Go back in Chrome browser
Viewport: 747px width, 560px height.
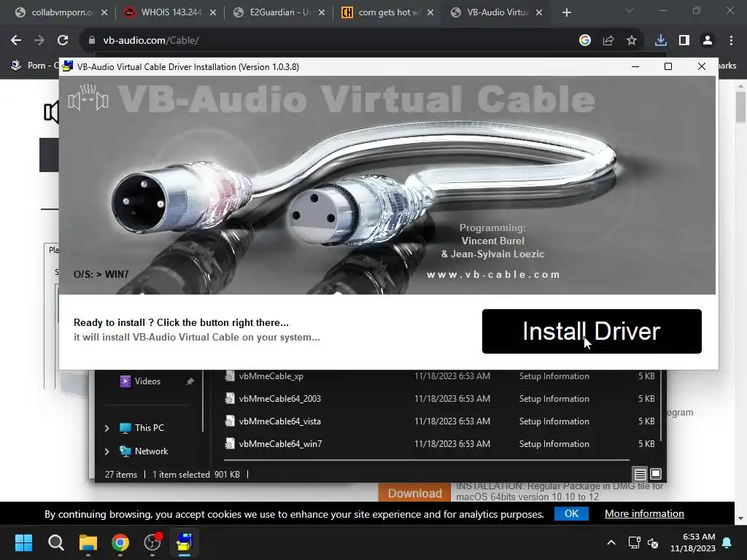pyautogui.click(x=16, y=41)
